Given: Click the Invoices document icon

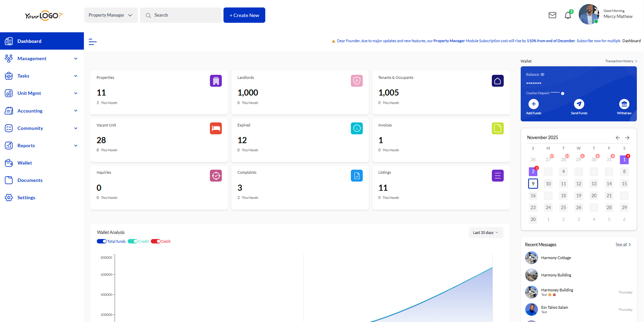Looking at the screenshot, I should pyautogui.click(x=498, y=128).
